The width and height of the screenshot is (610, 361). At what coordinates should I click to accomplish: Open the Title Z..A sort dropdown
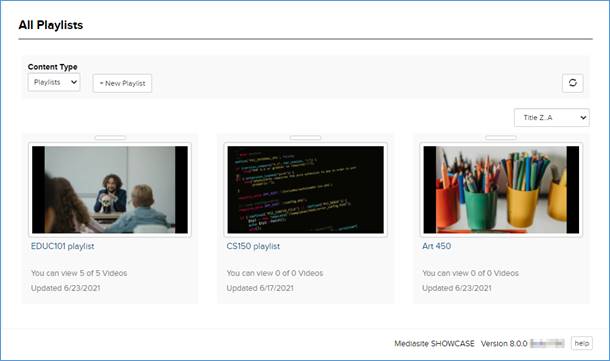click(552, 117)
